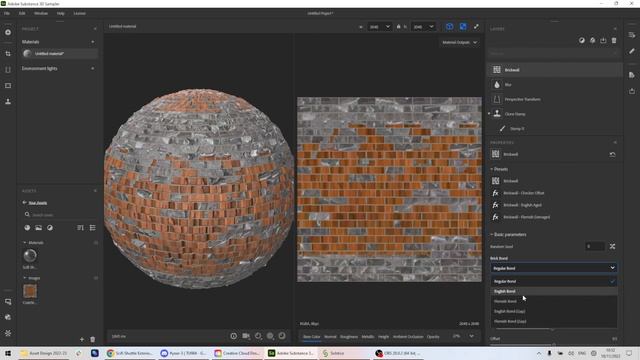The height and width of the screenshot is (360, 640).
Task: Click the 3D cube icon near bottom of left toolbar
Action: coord(8,317)
